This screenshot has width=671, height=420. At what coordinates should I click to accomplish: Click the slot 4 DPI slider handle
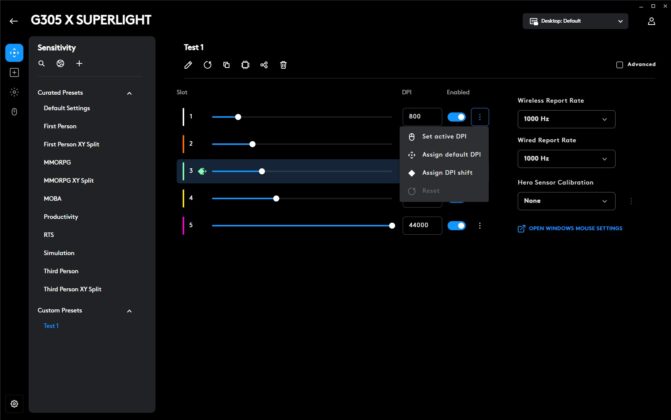point(276,199)
